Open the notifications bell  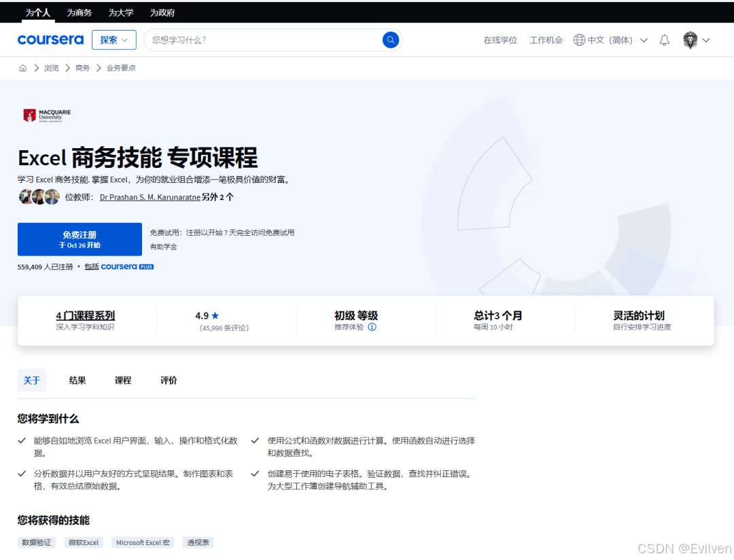pyautogui.click(x=664, y=40)
